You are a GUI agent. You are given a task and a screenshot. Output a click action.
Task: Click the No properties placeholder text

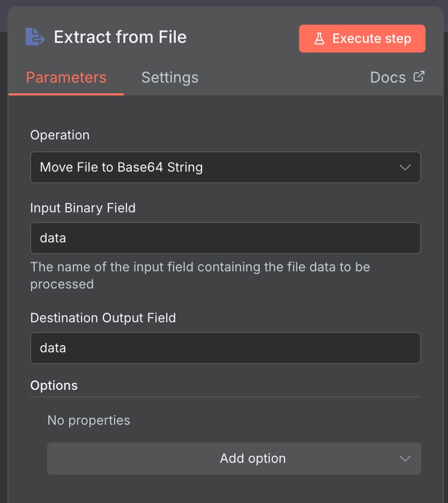tap(88, 420)
